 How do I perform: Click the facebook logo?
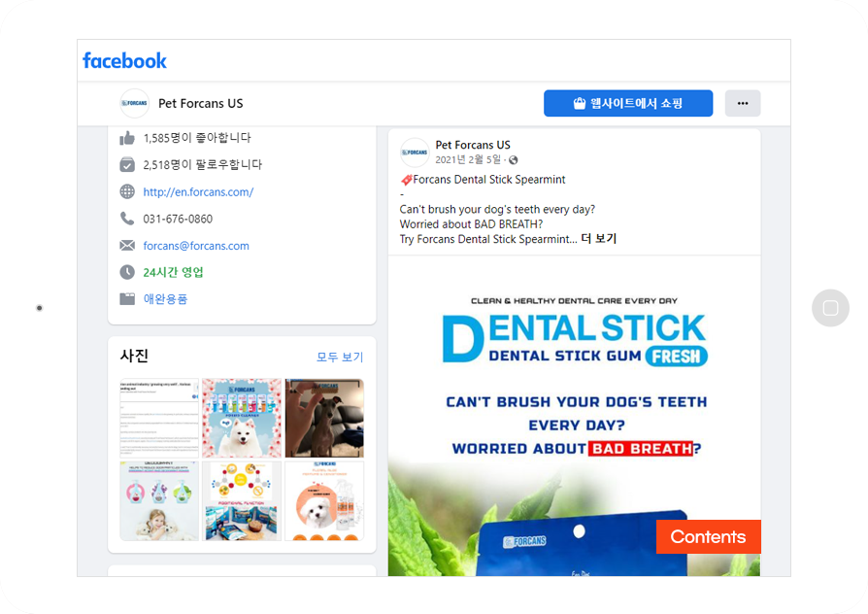coord(124,60)
